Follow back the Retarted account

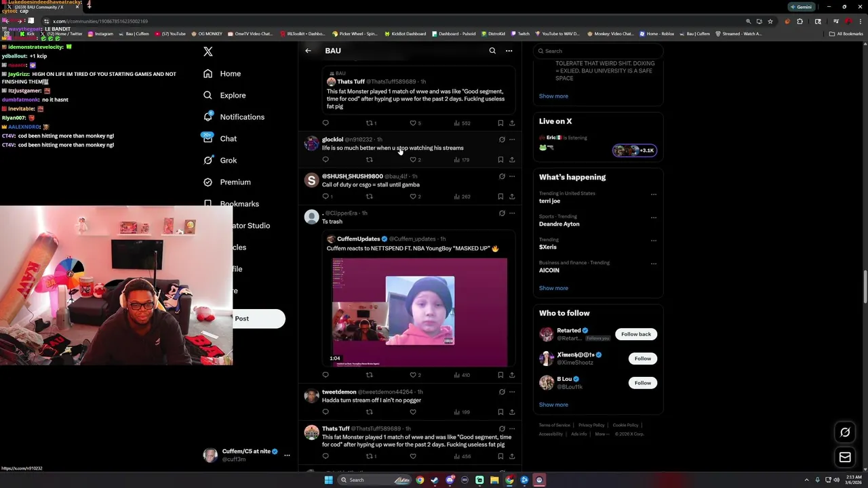635,334
